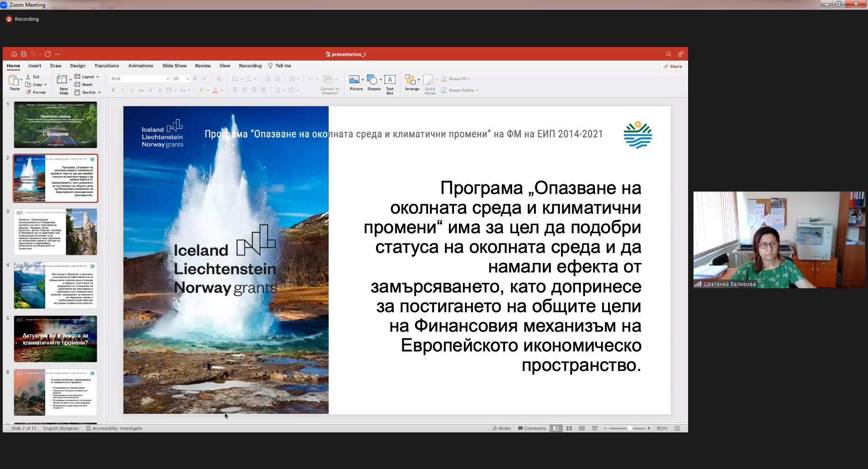Toggle bold formatting

113,90
